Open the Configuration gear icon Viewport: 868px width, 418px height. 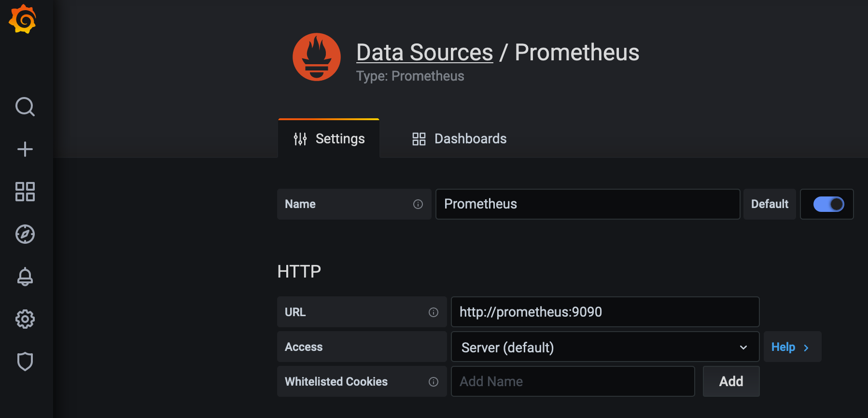(x=25, y=319)
